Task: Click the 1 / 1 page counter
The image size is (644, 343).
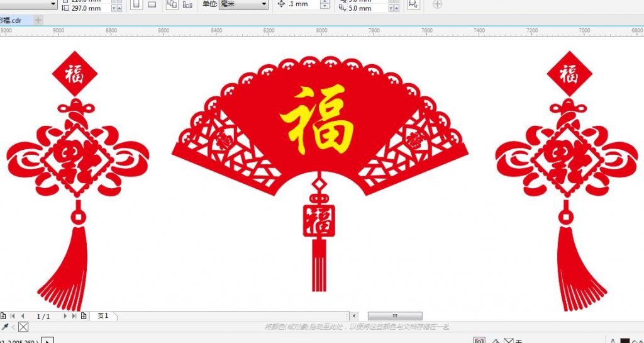Action: [43, 317]
